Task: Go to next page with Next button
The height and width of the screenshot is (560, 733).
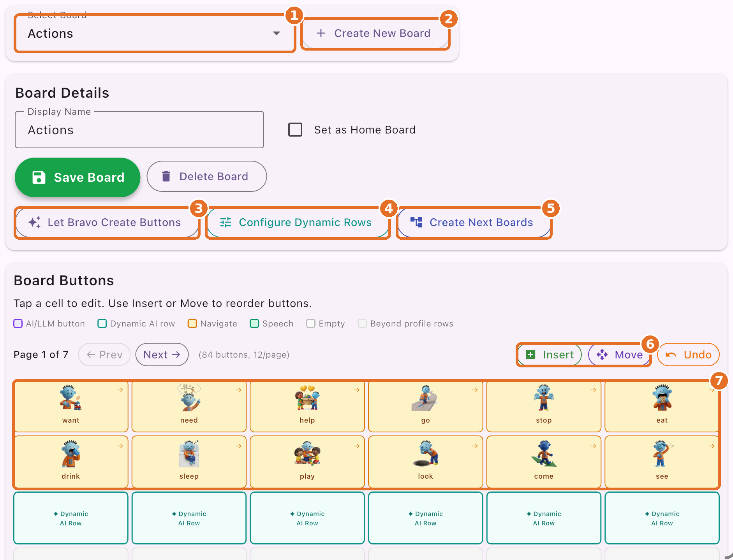Action: (162, 355)
